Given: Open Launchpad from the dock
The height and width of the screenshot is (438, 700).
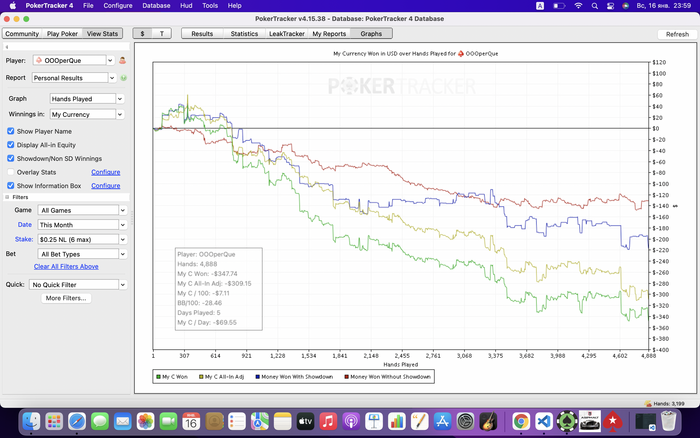Looking at the screenshot, I should [x=54, y=421].
